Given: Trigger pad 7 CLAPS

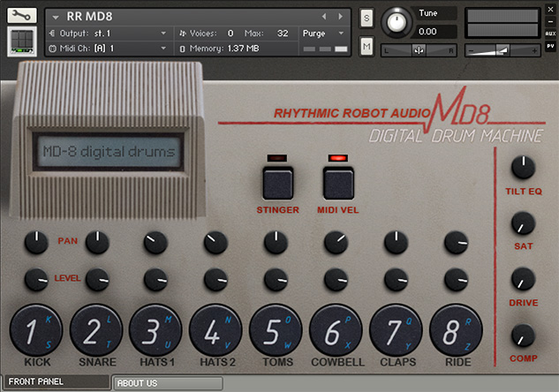Looking at the screenshot, I should click(396, 330).
